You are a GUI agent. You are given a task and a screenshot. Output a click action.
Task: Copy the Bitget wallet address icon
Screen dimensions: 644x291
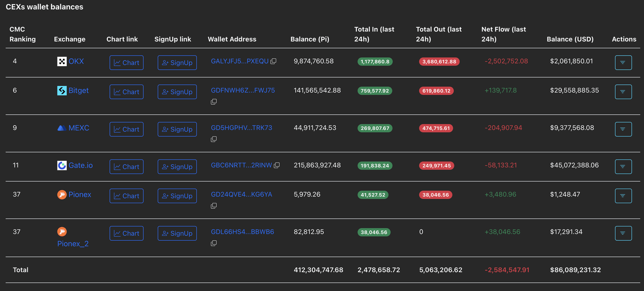point(214,102)
